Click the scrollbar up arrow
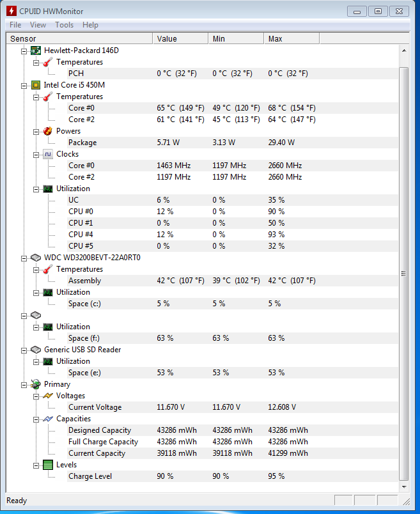 click(404, 51)
